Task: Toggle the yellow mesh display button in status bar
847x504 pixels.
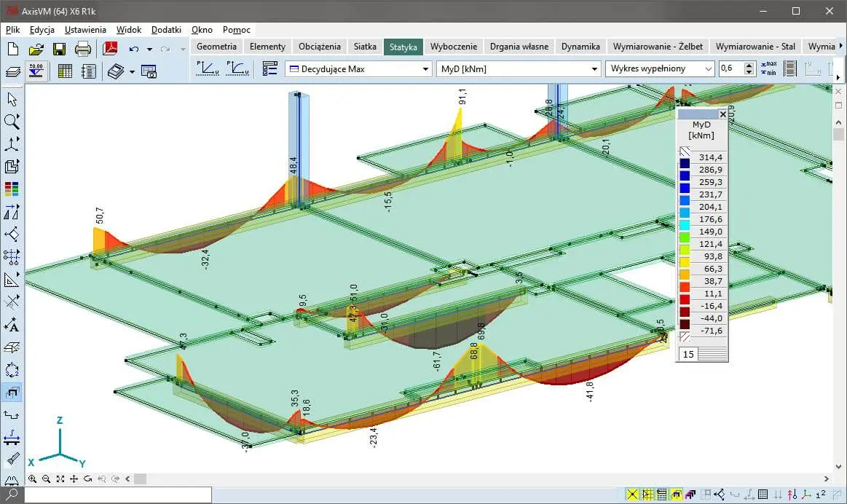Action: click(x=647, y=495)
